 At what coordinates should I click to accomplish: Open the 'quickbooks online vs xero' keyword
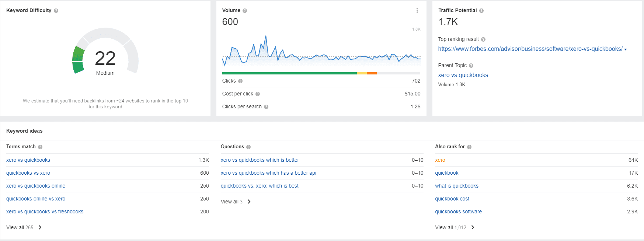coord(36,199)
